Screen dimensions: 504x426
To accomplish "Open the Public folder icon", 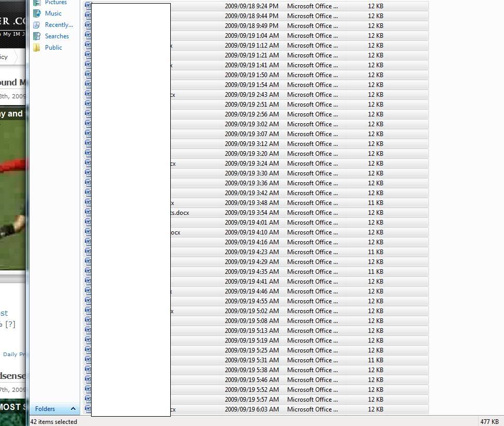I will click(x=37, y=48).
